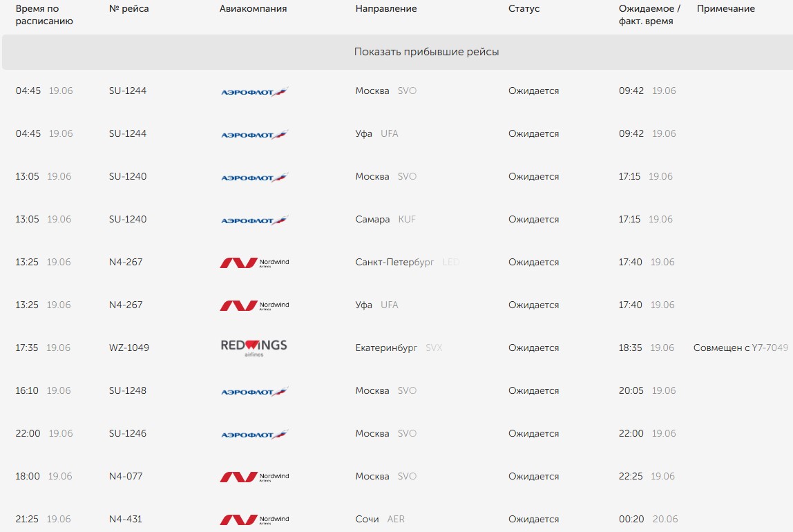Image resolution: width=793 pixels, height=532 pixels.
Task: Click the 'Авиакомпания' column header
Action: click(253, 9)
